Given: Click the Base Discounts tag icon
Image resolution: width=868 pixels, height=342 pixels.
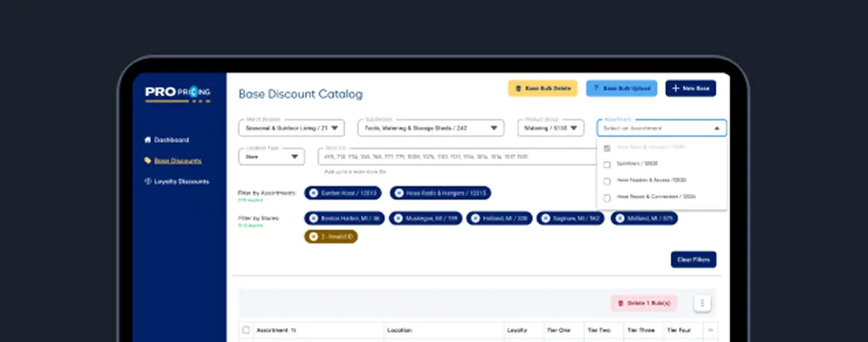Looking at the screenshot, I should point(147,161).
